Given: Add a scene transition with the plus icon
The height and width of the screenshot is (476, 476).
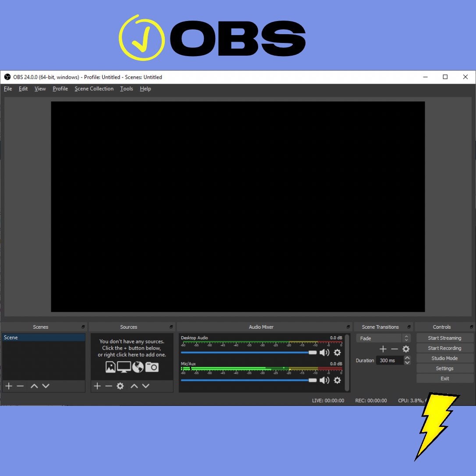Looking at the screenshot, I should click(383, 349).
